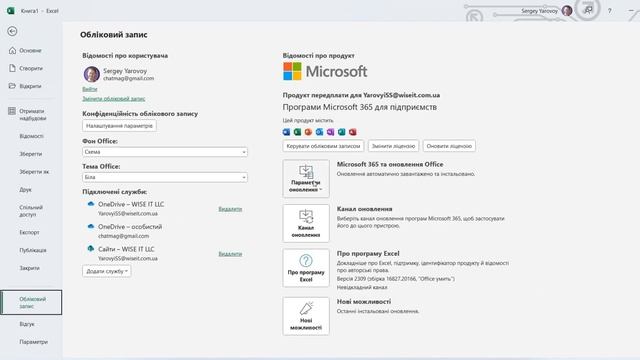Viewport: 640px width, 360px height.
Task: Choose Зберегти як in sidebar
Action: coord(34,172)
